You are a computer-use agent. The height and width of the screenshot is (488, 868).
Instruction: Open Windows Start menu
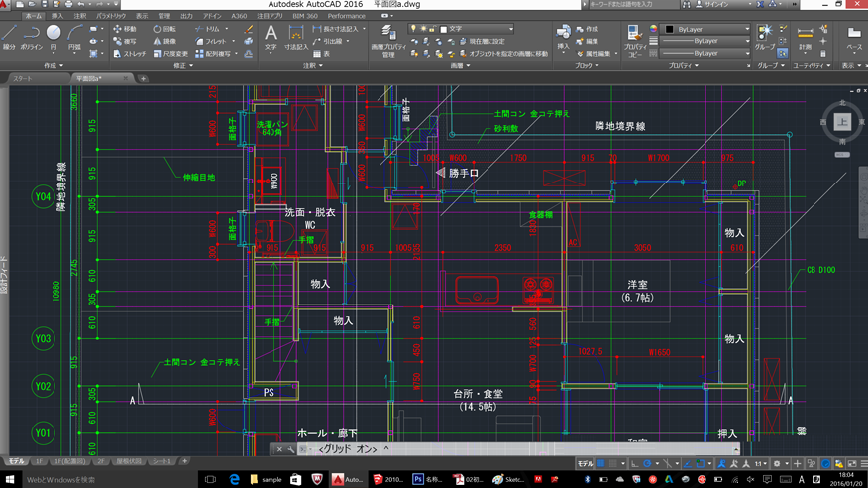coord(9,479)
